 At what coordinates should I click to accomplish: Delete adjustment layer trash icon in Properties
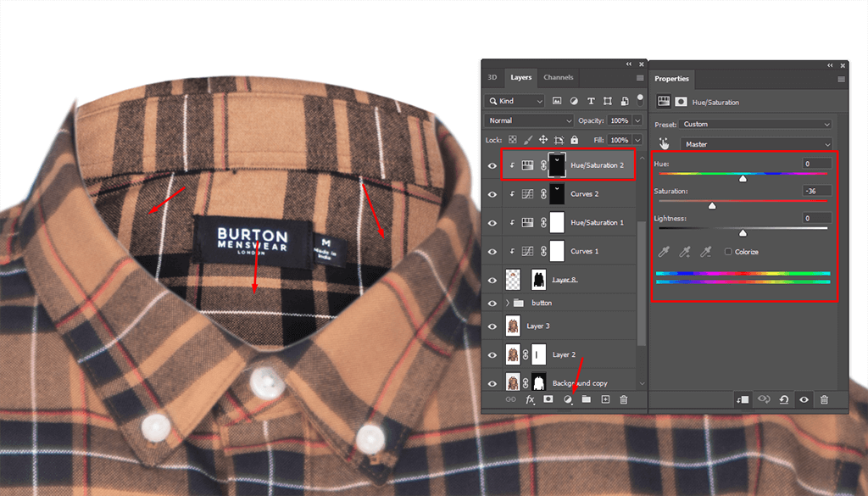point(824,399)
